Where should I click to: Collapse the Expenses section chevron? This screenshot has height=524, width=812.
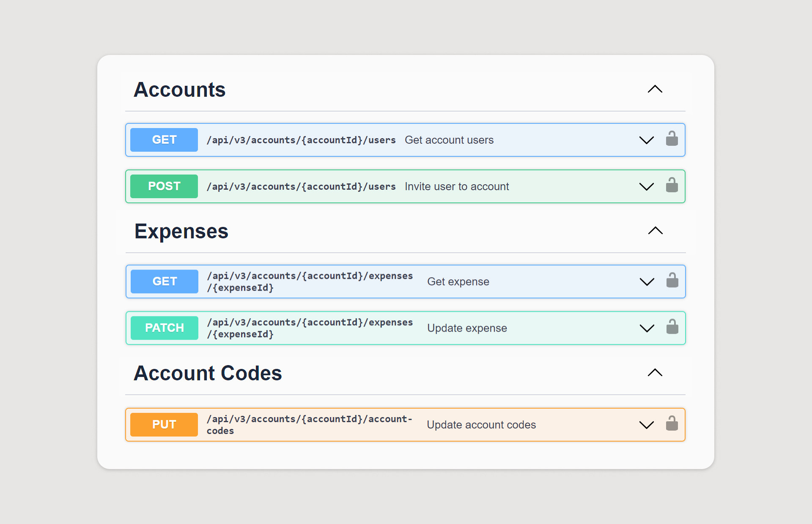point(655,231)
